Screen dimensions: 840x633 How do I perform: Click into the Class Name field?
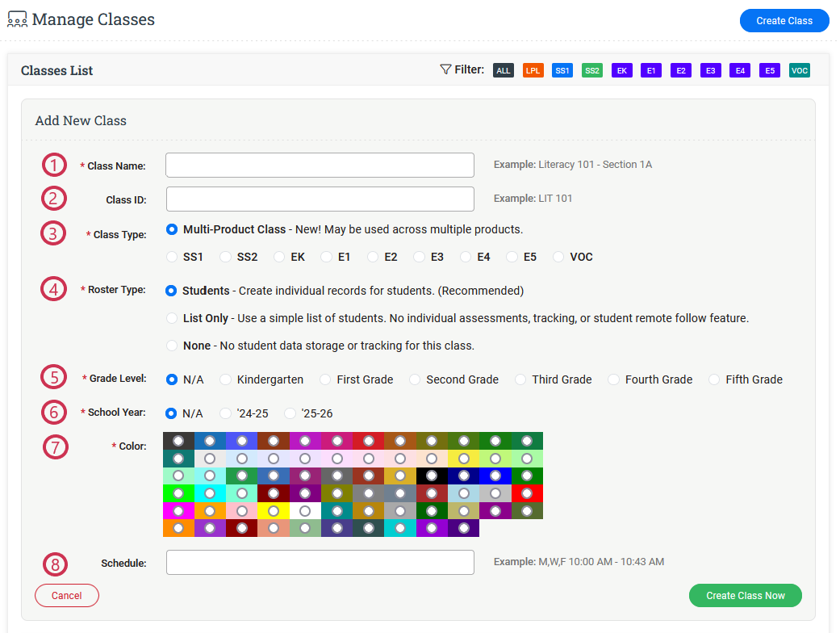[320, 165]
